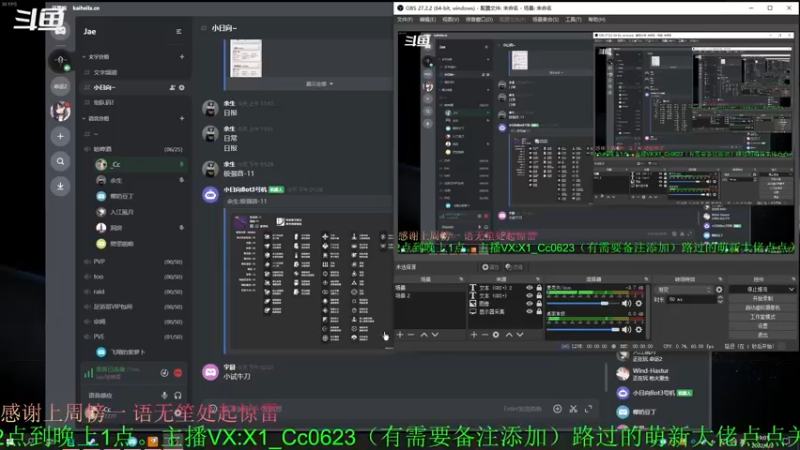
Task: Open OBS Docks menu
Action: (x=479, y=19)
